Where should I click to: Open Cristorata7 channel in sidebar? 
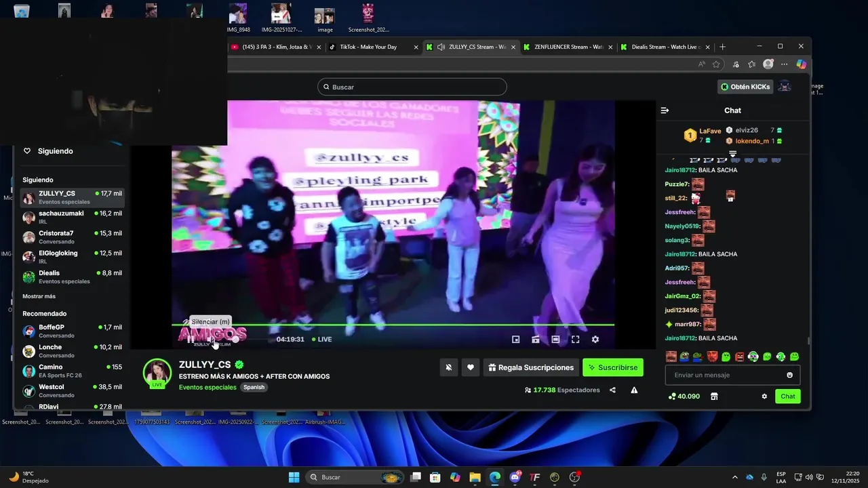pyautogui.click(x=72, y=237)
